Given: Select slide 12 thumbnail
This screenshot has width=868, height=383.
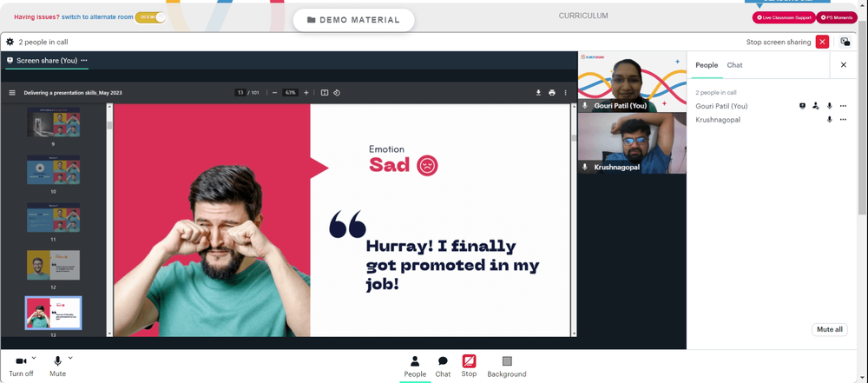Looking at the screenshot, I should (53, 265).
